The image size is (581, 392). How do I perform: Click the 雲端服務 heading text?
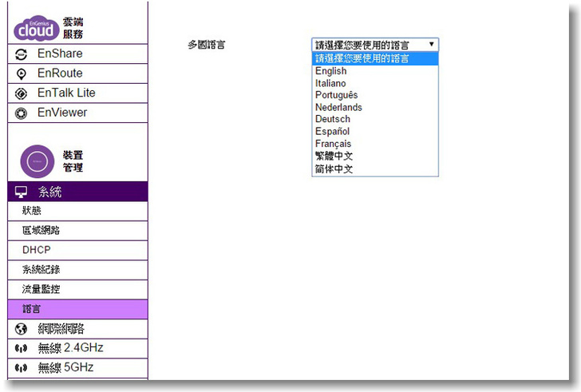(x=73, y=28)
